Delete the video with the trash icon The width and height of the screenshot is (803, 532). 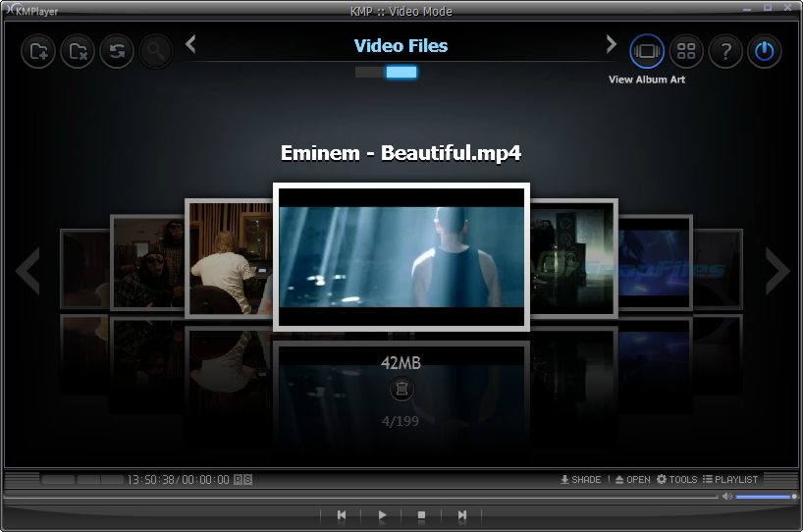pyautogui.click(x=401, y=389)
